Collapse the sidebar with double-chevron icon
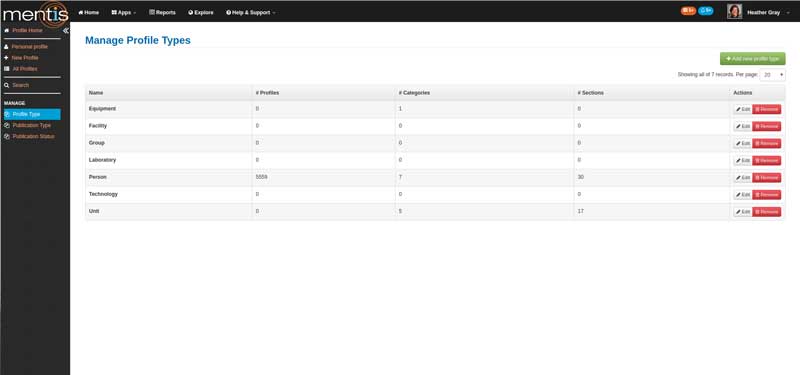The height and width of the screenshot is (375, 800). 66,31
